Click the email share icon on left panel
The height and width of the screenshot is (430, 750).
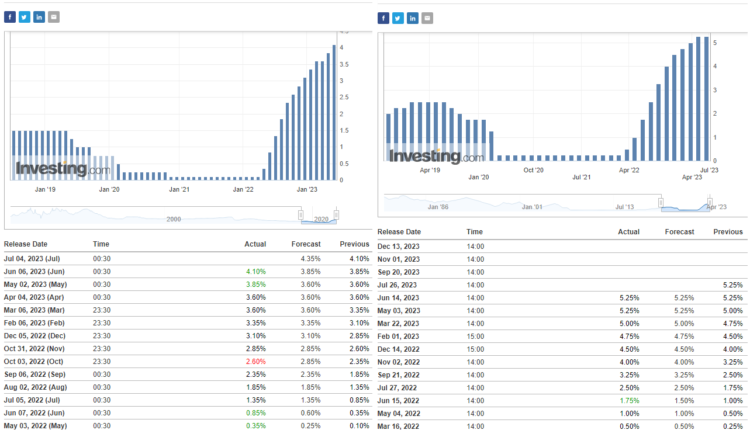[x=54, y=17]
